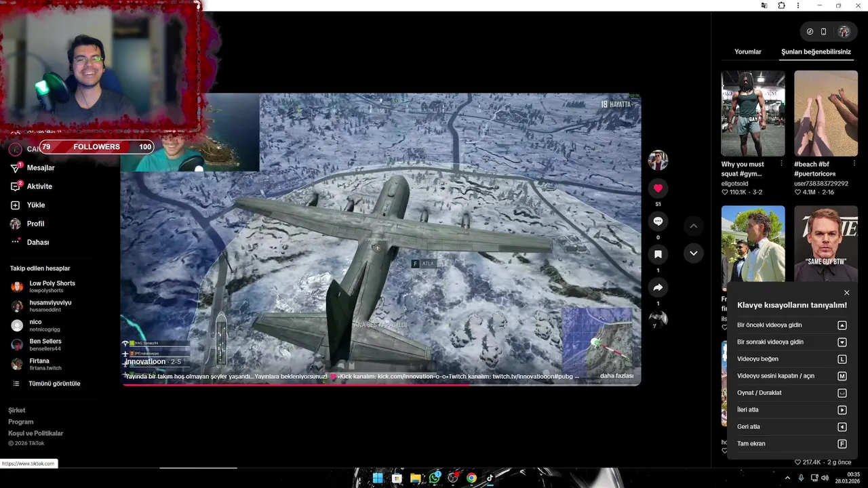Open the Windows Start button

[x=378, y=478]
